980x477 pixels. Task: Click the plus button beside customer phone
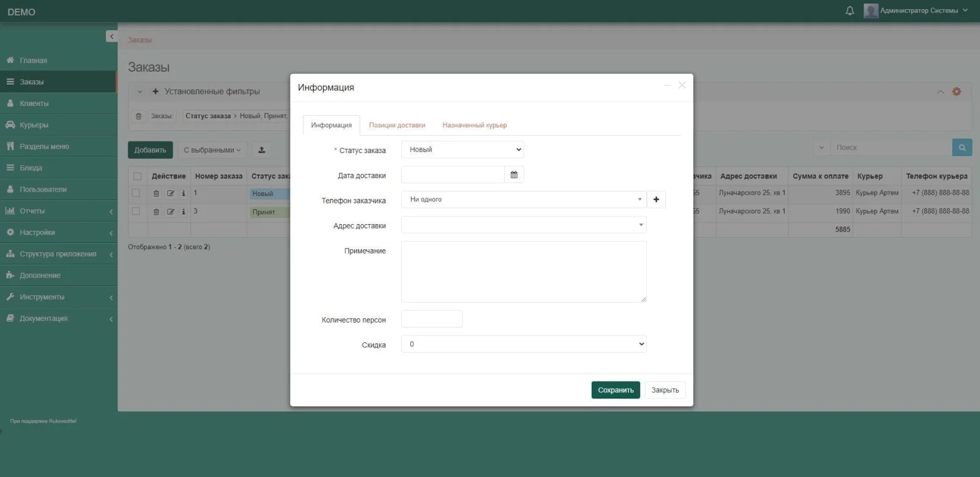pos(656,200)
